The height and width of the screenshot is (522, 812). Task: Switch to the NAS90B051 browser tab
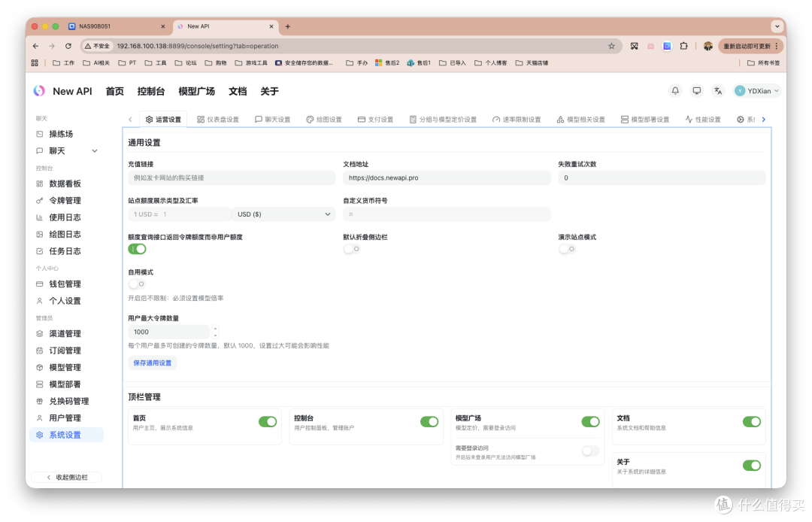tap(117, 26)
